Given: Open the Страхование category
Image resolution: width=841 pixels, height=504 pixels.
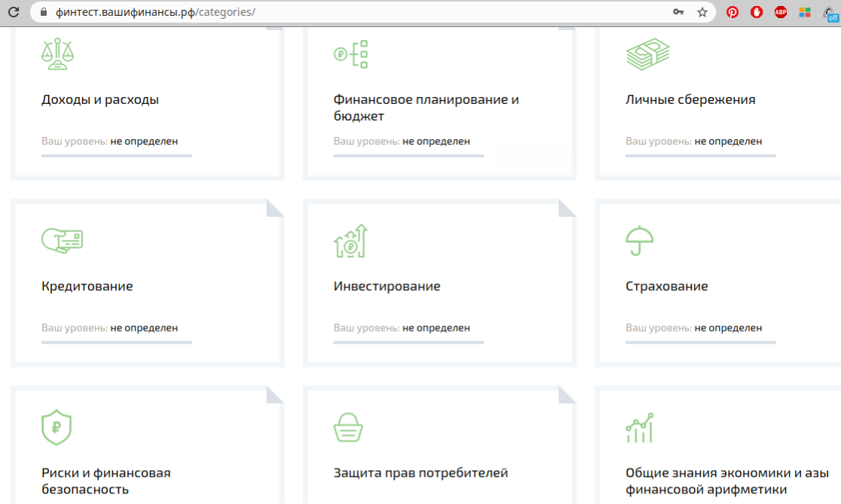Looking at the screenshot, I should click(666, 286).
